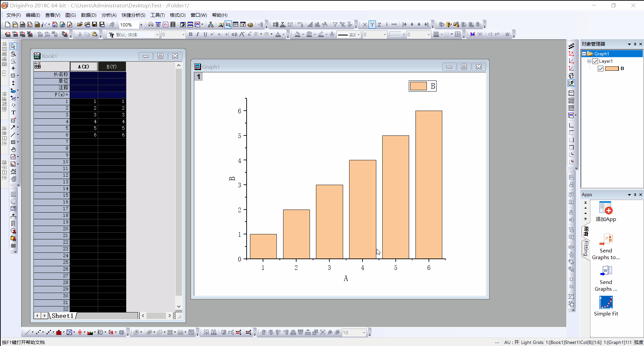Open the 帮助(H) menu
Viewport: 644px width, 346px height.
[x=220, y=15]
